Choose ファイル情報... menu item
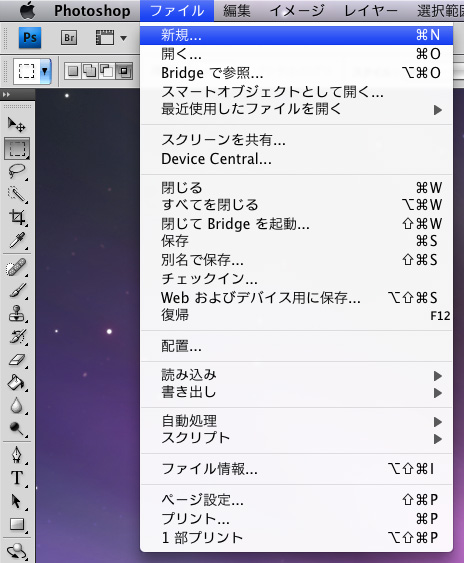This screenshot has height=563, width=464. pyautogui.click(x=296, y=469)
